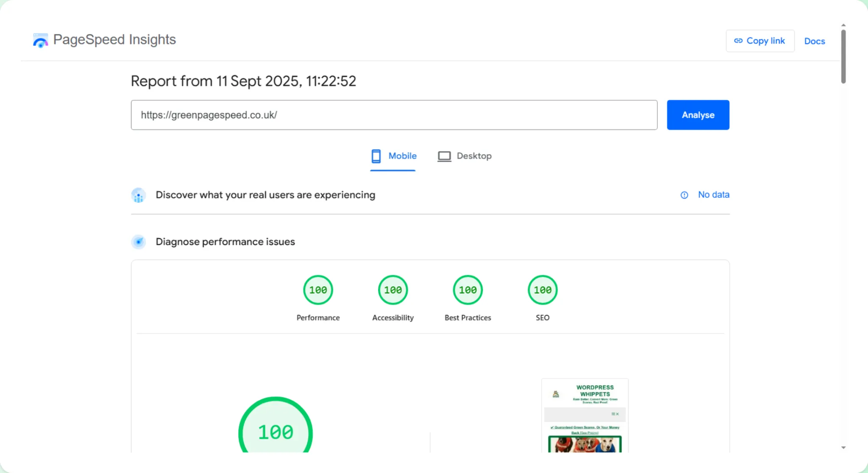Image resolution: width=868 pixels, height=473 pixels.
Task: Click the Accessibility score gauge
Action: (393, 290)
